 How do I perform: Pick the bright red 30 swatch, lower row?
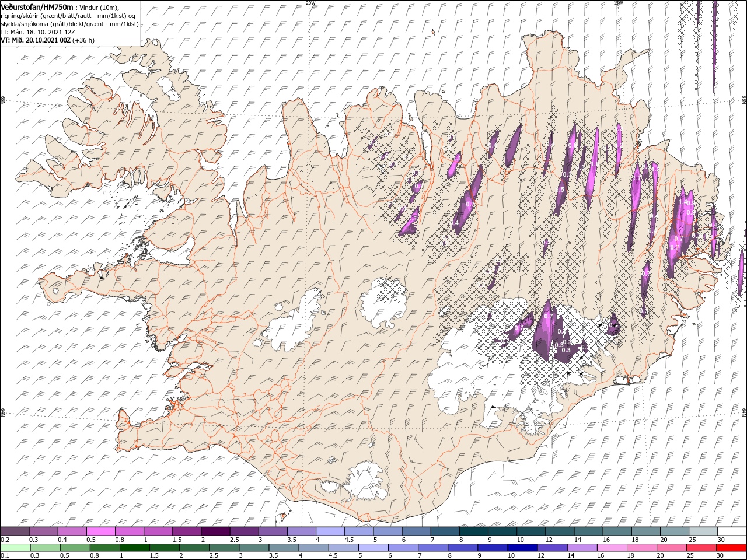tap(731, 548)
